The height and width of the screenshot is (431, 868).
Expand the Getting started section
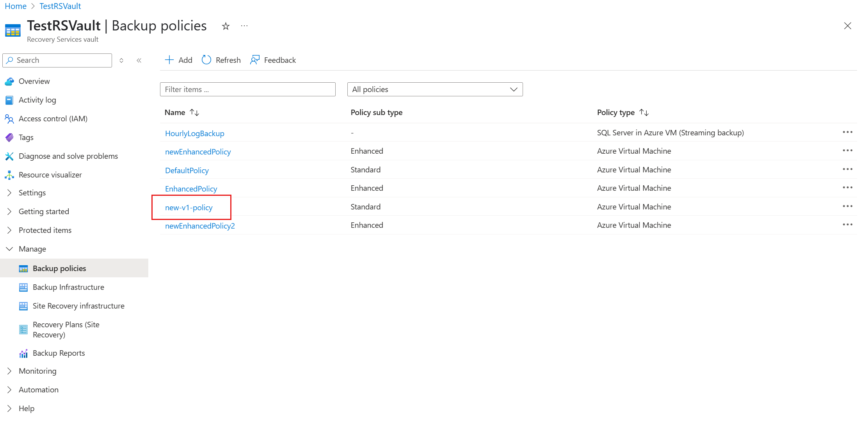point(9,211)
